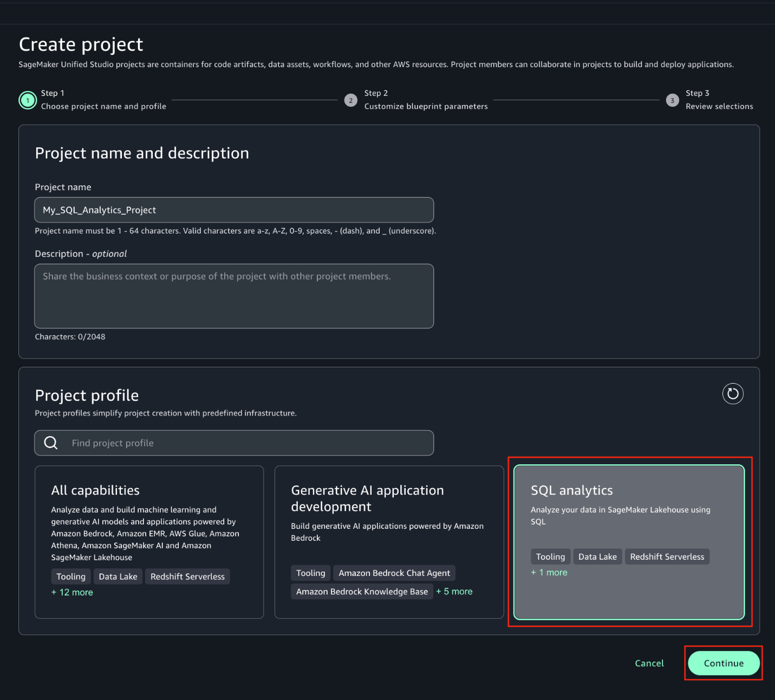
Task: Click the Description text area
Action: (234, 296)
